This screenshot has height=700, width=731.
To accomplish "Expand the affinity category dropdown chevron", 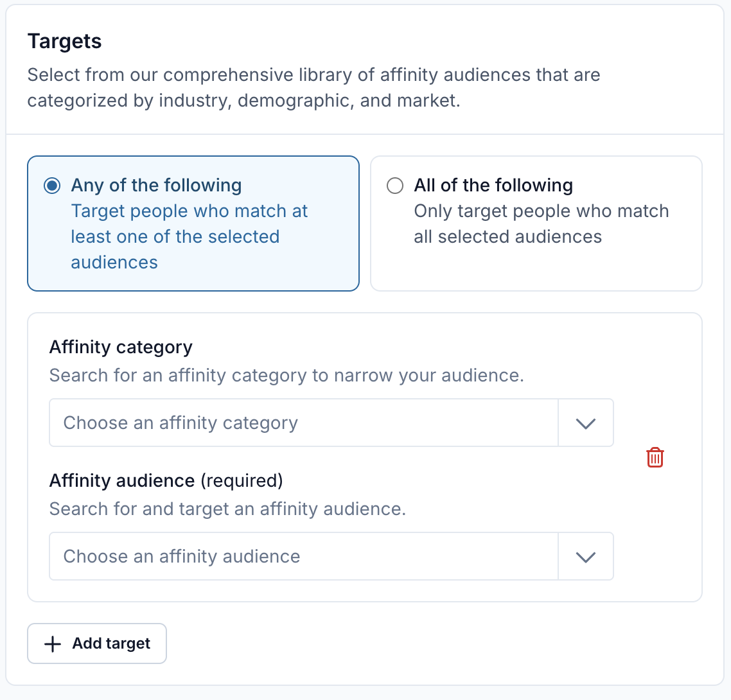I will [586, 423].
